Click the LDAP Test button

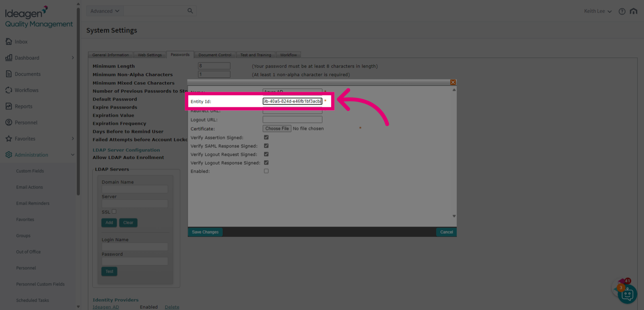click(109, 271)
